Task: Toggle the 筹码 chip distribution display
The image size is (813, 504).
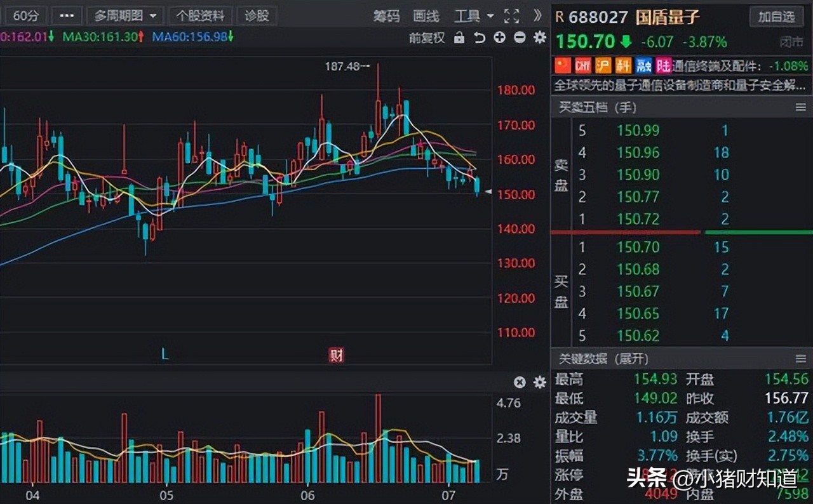Action: click(x=387, y=16)
